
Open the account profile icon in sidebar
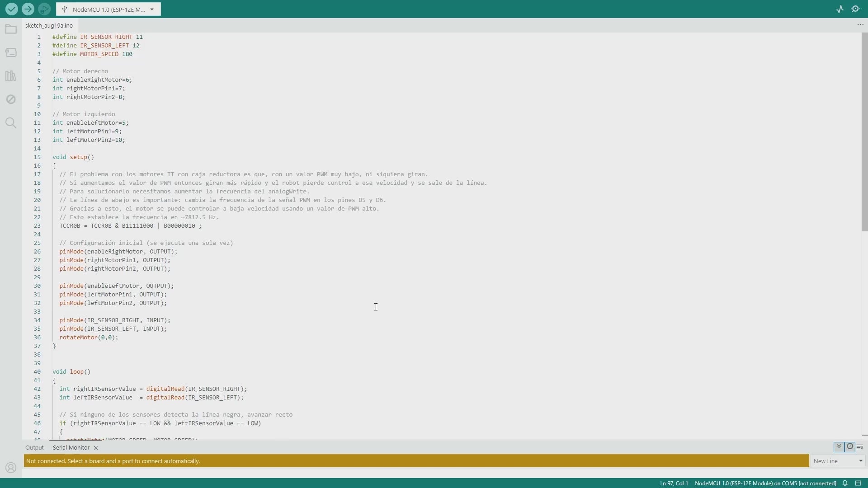click(11, 468)
